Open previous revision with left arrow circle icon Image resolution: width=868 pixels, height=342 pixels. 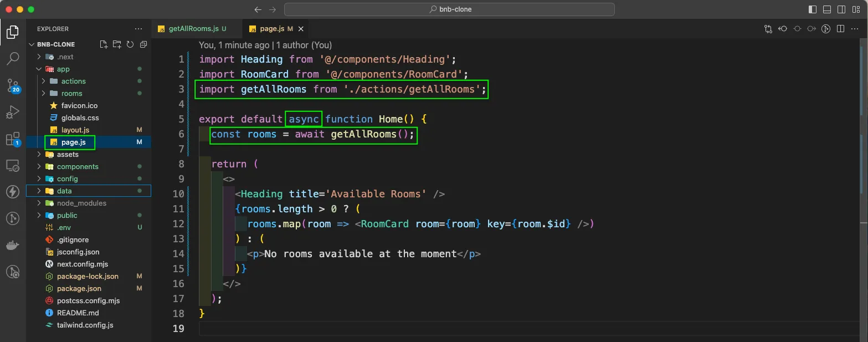783,29
